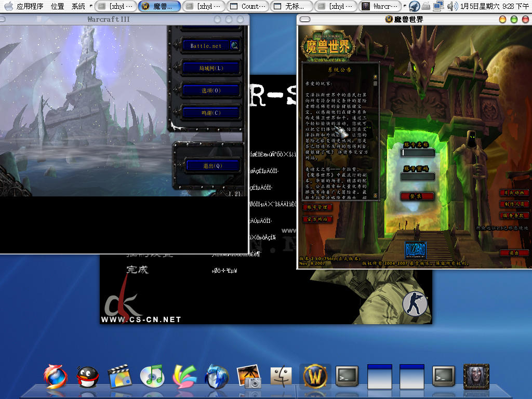Click the 系统公告 heading in WoW
This screenshot has width=532, height=399.
click(340, 70)
